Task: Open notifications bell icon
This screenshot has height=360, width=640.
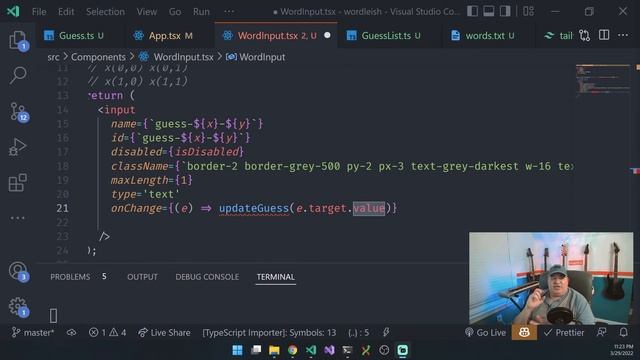Action: pos(623,333)
